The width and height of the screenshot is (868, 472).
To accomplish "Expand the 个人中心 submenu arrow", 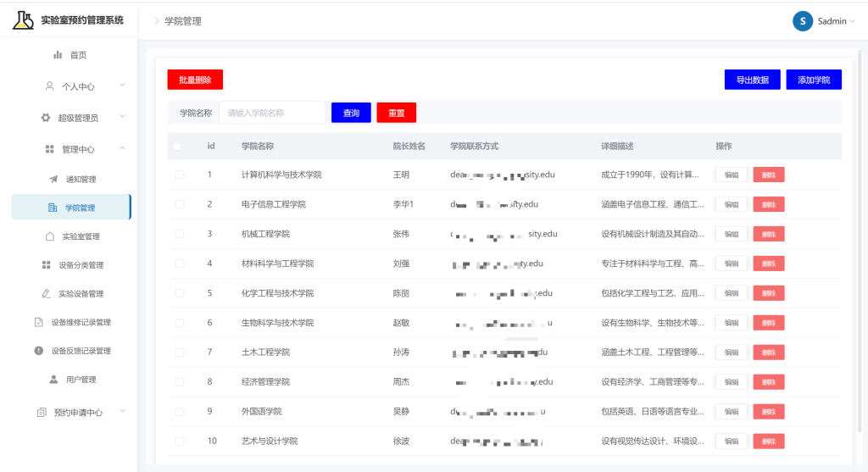I will point(122,86).
